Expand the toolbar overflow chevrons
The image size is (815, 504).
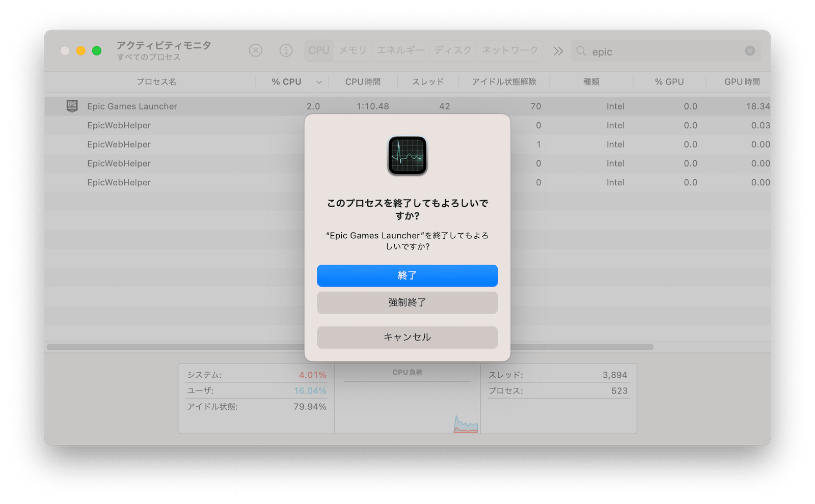[x=558, y=51]
